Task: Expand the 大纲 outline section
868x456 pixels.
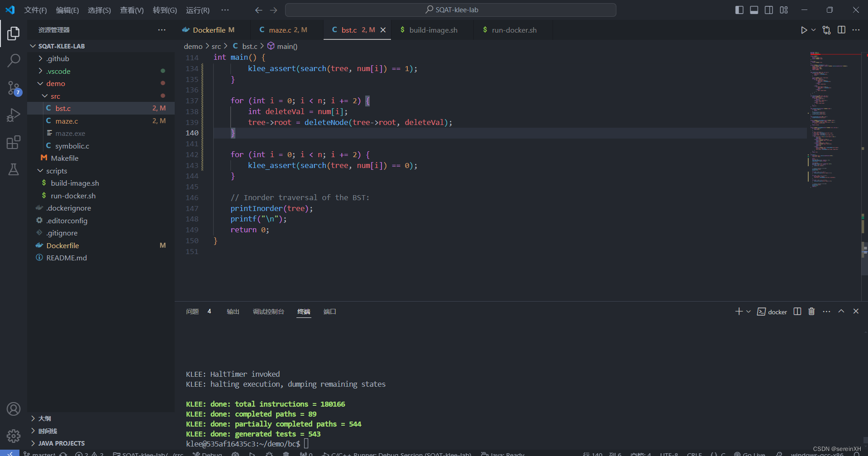Action: click(x=101, y=418)
